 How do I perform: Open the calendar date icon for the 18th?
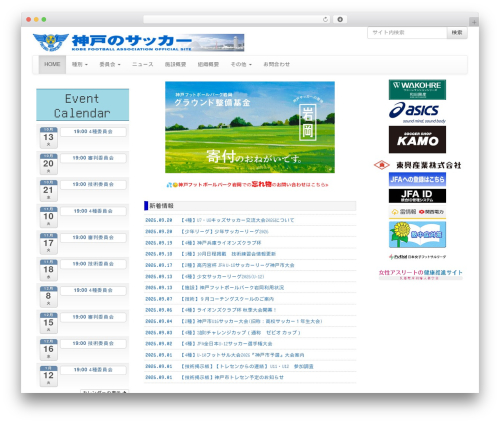tap(49, 270)
